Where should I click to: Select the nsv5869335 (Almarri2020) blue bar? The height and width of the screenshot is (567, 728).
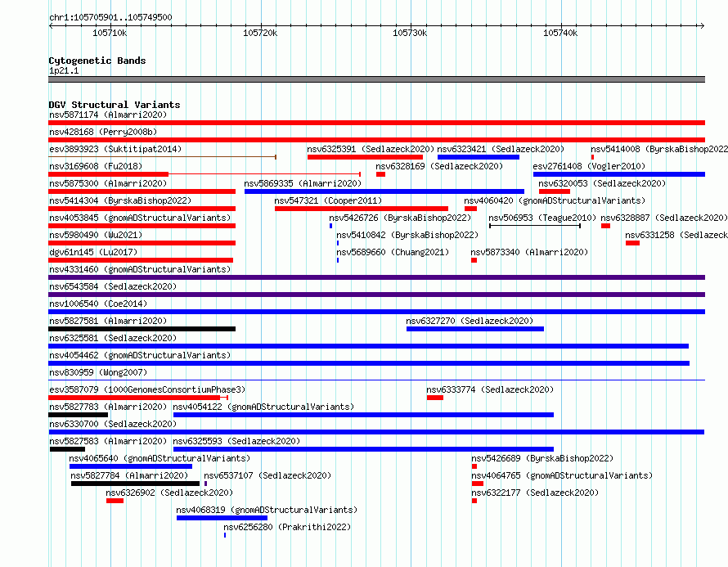pos(384,191)
